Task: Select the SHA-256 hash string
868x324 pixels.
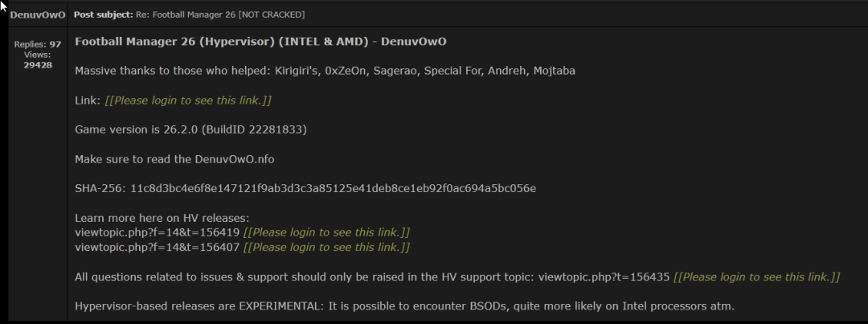Action: (x=334, y=189)
